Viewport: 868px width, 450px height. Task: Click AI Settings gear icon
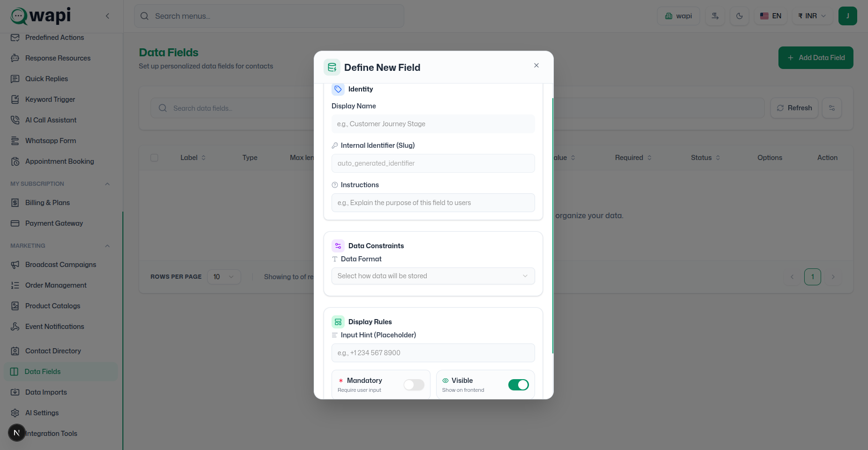[x=15, y=413]
